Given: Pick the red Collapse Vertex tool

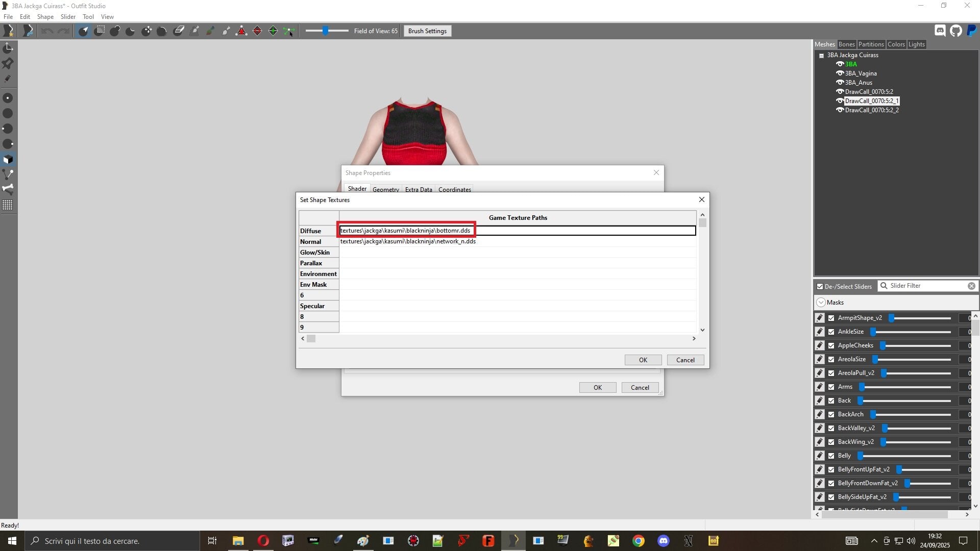Looking at the screenshot, I should 241,31.
